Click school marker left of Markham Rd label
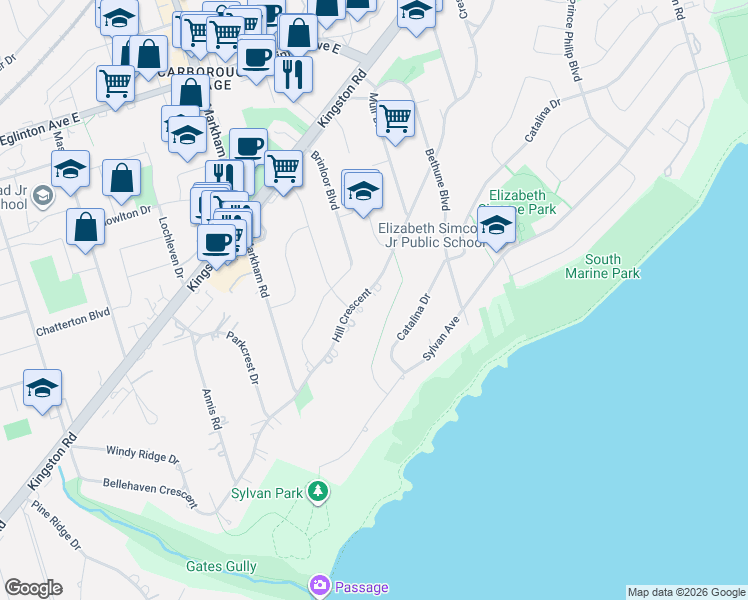The width and height of the screenshot is (748, 600). coord(187,138)
